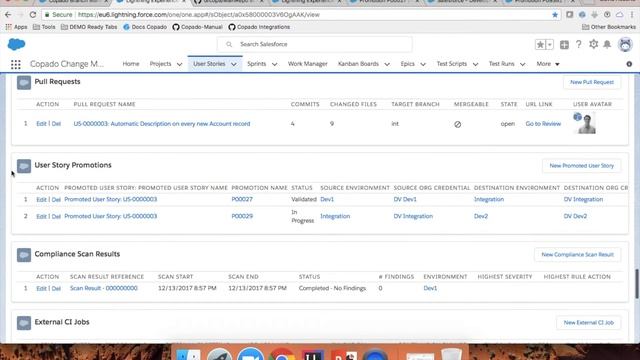Open the favorites list dropdown arrow
The width and height of the screenshot is (640, 360).
(x=550, y=44)
